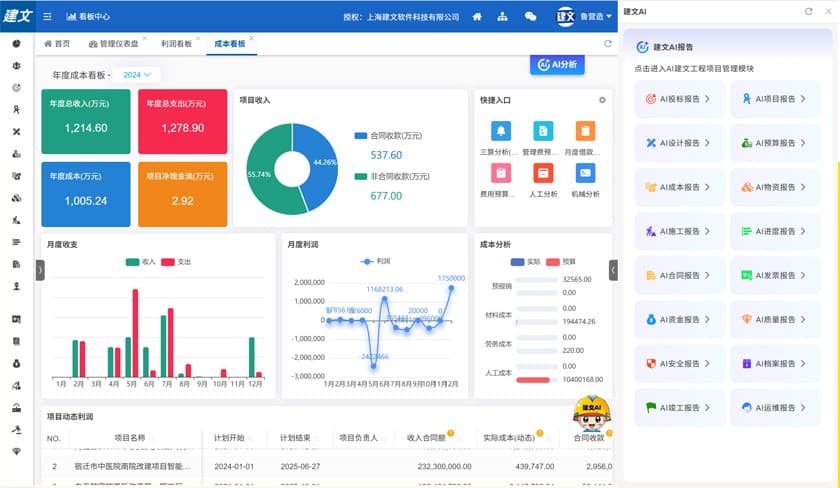The image size is (840, 488).
Task: Switch to the 管理仪表盘 tab
Action: [x=113, y=44]
